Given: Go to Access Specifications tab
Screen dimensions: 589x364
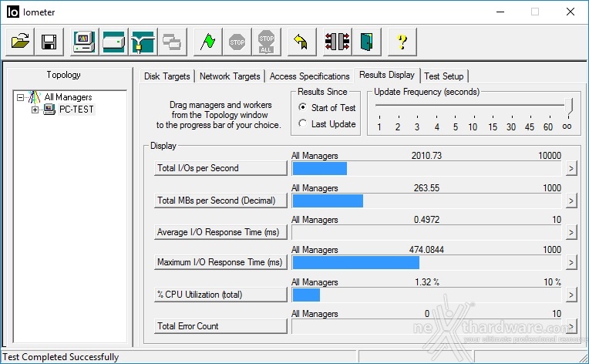Looking at the screenshot, I should 309,76.
